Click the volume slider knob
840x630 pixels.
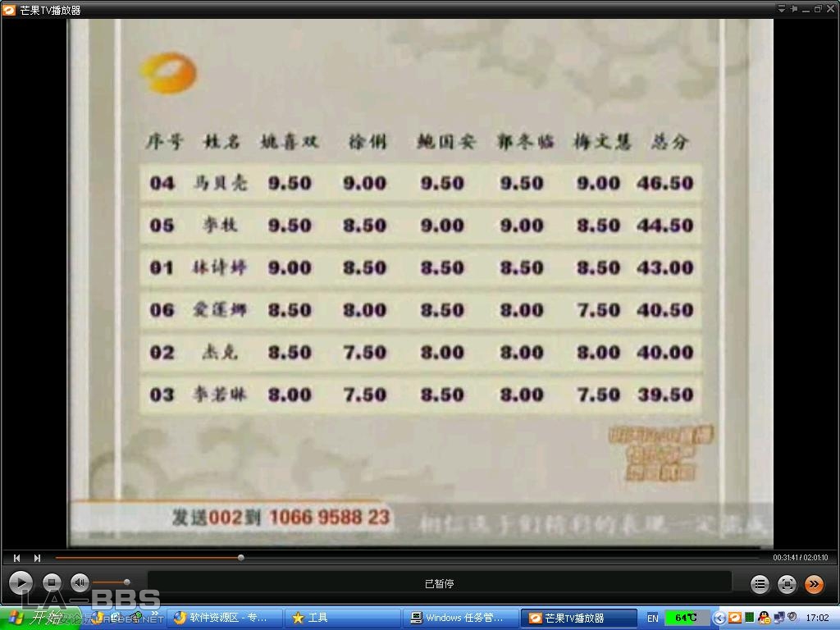[126, 582]
